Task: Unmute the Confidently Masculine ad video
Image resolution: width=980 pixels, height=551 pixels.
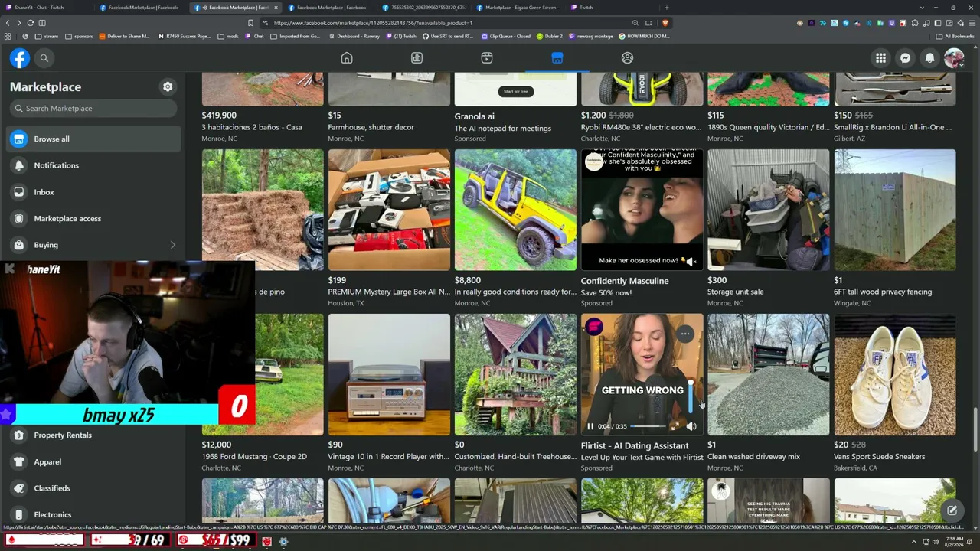Action: coord(691,262)
